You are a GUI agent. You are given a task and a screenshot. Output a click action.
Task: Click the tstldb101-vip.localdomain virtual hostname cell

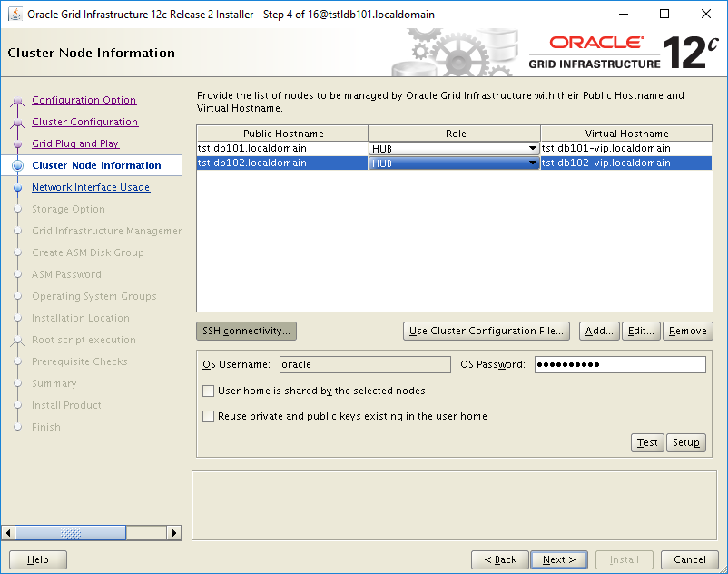coord(625,148)
